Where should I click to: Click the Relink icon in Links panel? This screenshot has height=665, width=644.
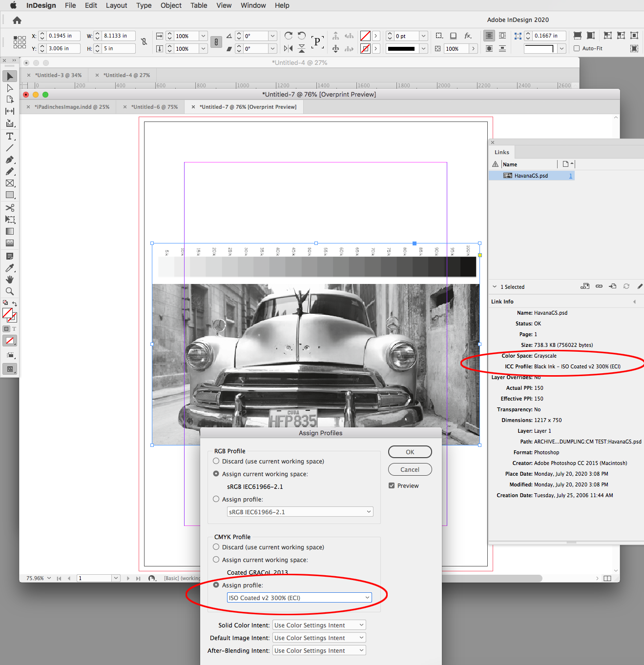click(599, 286)
